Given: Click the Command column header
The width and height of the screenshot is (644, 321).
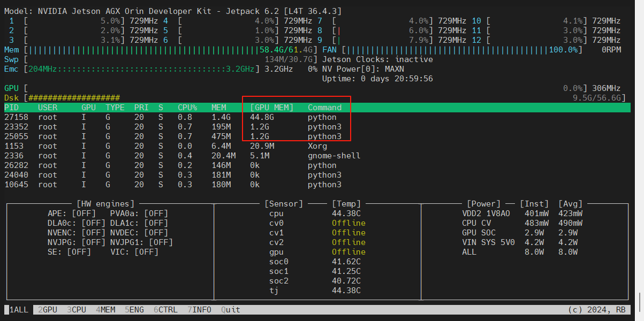Looking at the screenshot, I should [x=324, y=108].
